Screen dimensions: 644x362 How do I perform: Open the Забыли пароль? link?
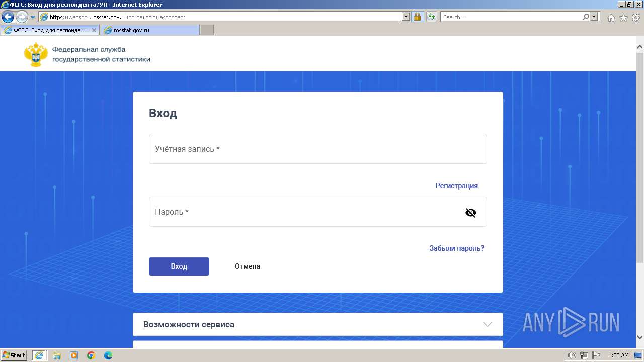456,248
